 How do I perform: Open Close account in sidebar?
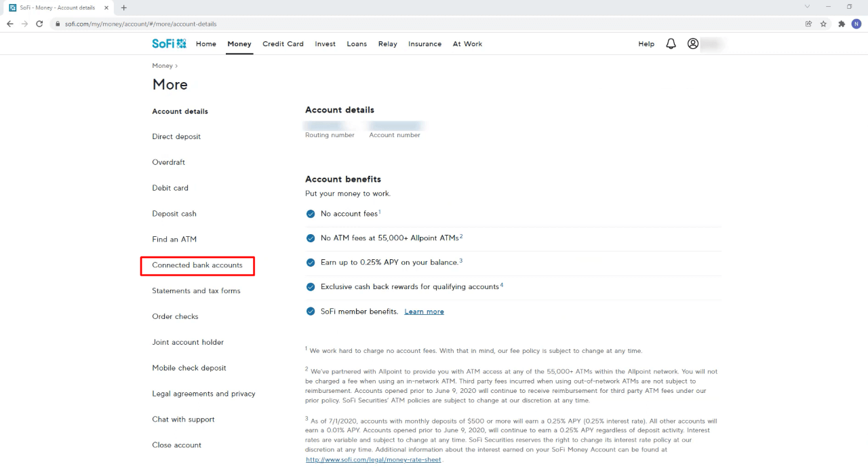pyautogui.click(x=176, y=445)
